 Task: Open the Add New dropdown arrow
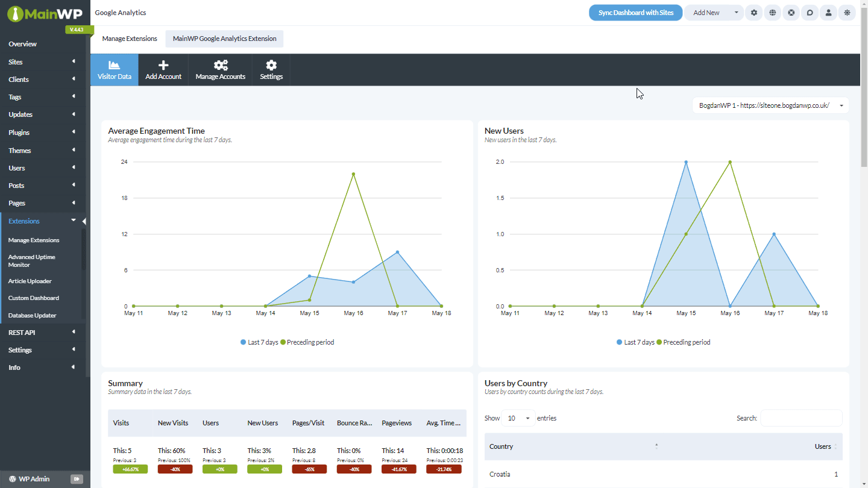pyautogui.click(x=736, y=13)
